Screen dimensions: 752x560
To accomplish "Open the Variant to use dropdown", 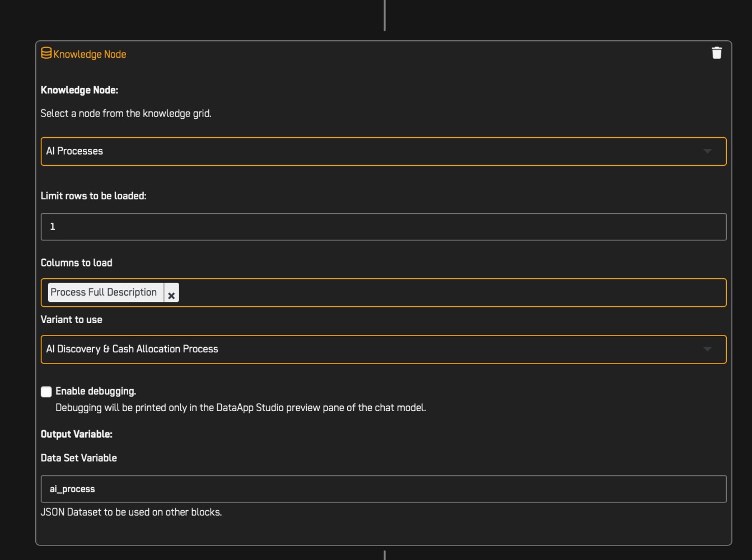I will 384,349.
